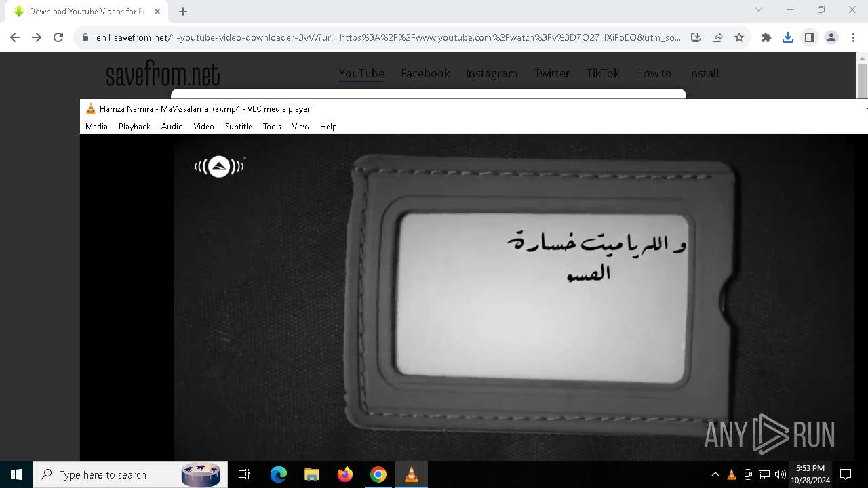This screenshot has height=488, width=868.
Task: Open Chrome three-dot menu
Action: pyautogui.click(x=853, y=38)
